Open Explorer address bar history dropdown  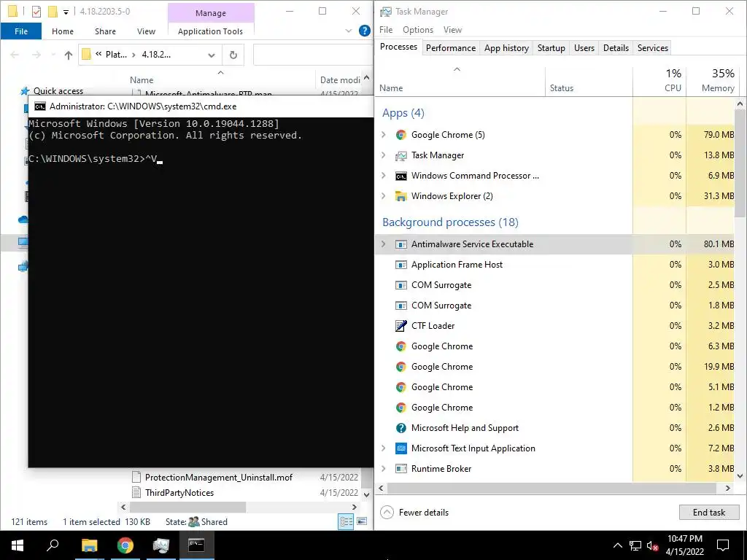pos(211,55)
